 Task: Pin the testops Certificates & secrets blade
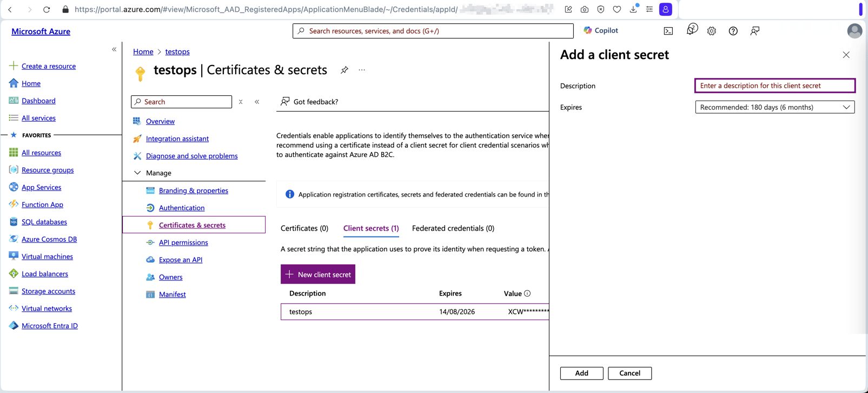click(344, 70)
